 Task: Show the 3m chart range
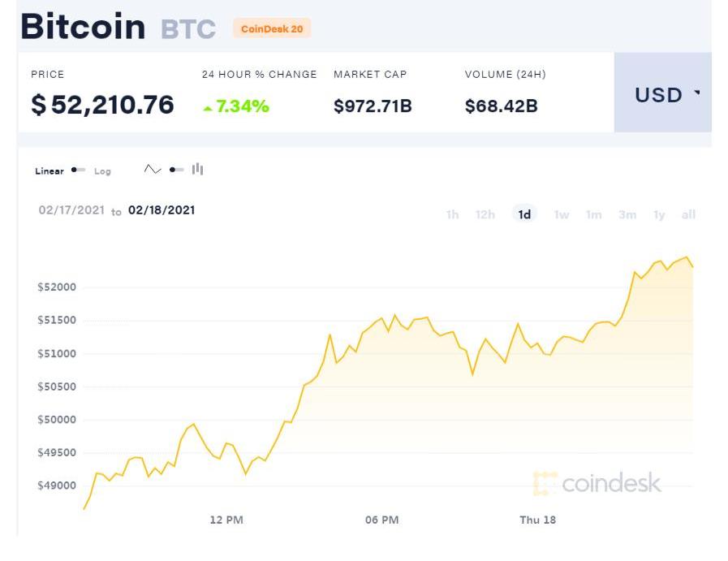627,214
